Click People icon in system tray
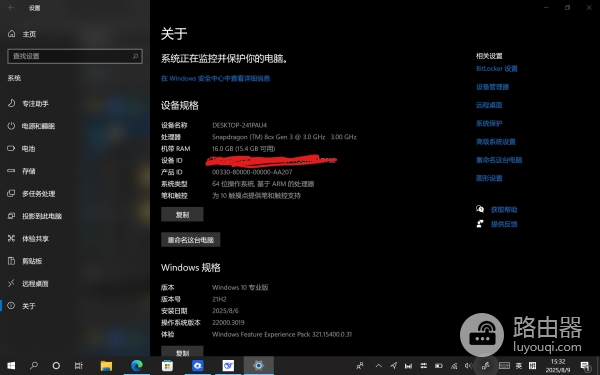Viewport: 600px width, 375px height. [360, 366]
